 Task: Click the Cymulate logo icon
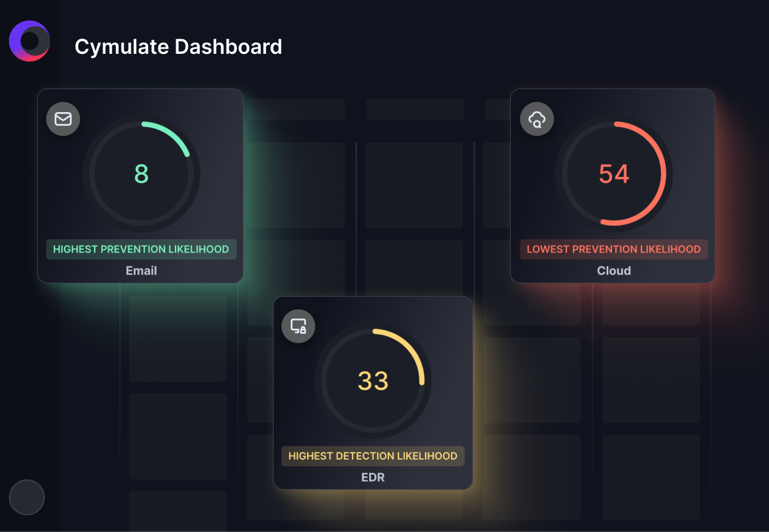pos(29,41)
